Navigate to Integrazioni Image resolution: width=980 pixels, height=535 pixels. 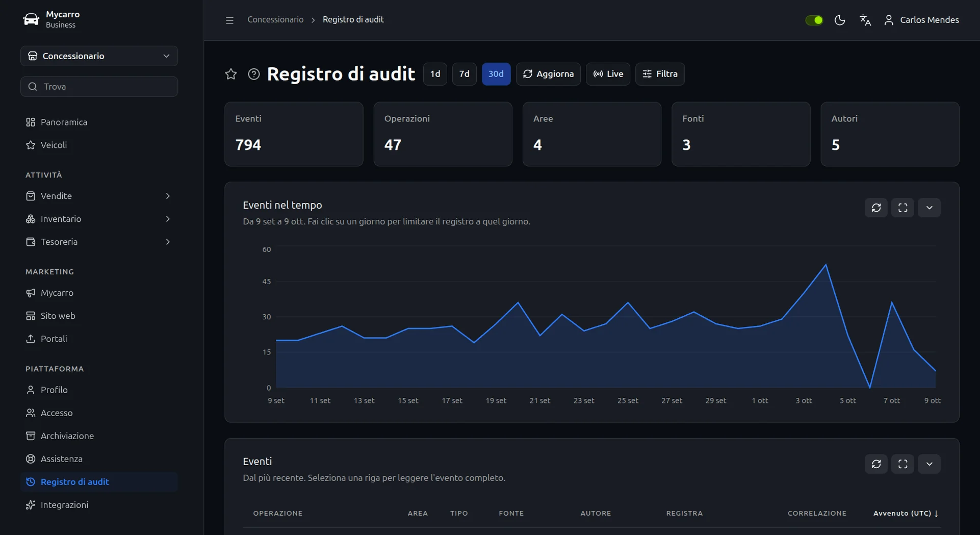(99, 504)
